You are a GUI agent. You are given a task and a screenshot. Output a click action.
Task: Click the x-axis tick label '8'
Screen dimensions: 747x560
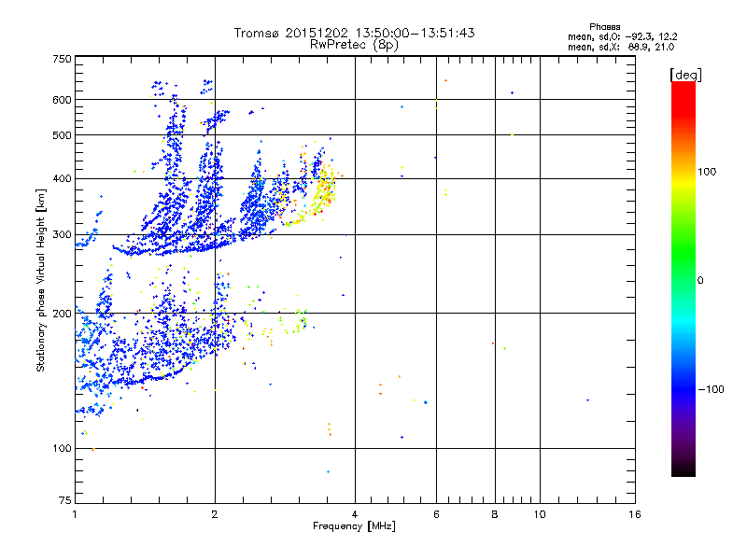(495, 514)
